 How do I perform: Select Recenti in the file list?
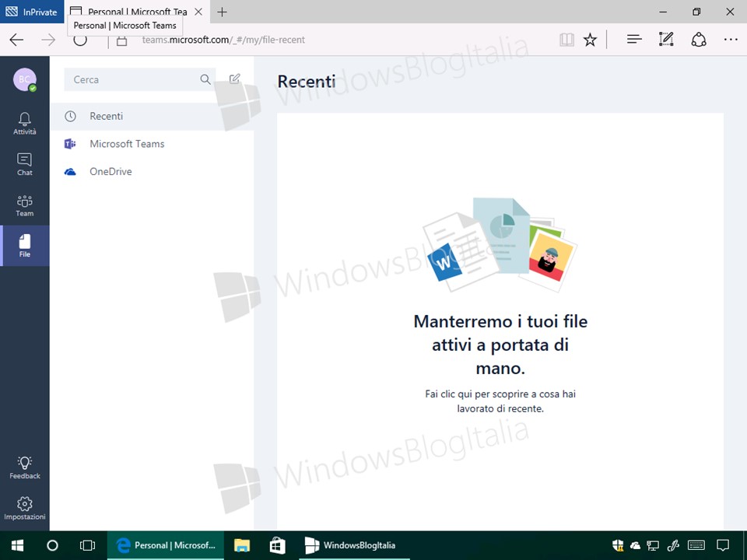point(152,116)
